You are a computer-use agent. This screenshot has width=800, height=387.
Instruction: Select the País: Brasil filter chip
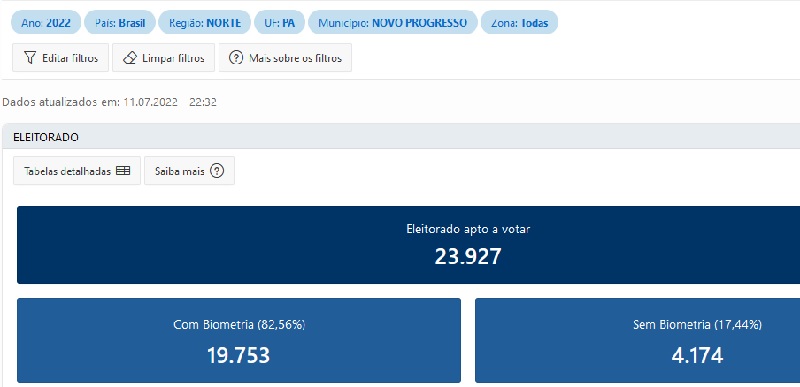tap(120, 23)
